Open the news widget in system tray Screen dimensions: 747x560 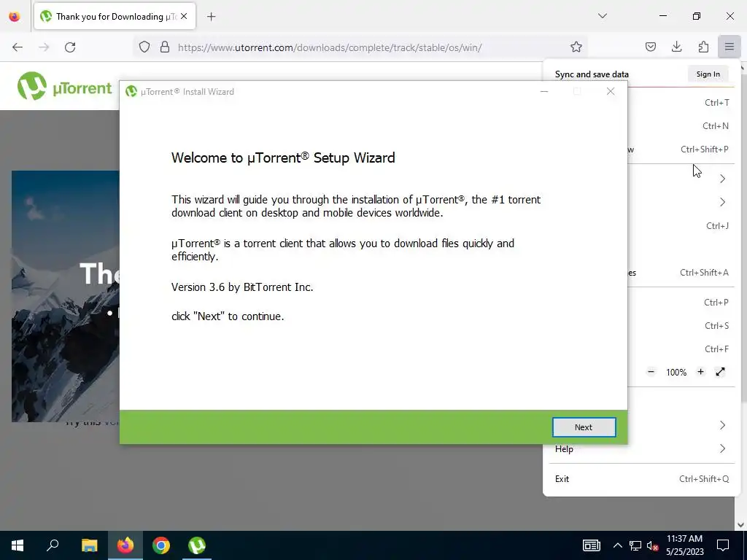591,545
